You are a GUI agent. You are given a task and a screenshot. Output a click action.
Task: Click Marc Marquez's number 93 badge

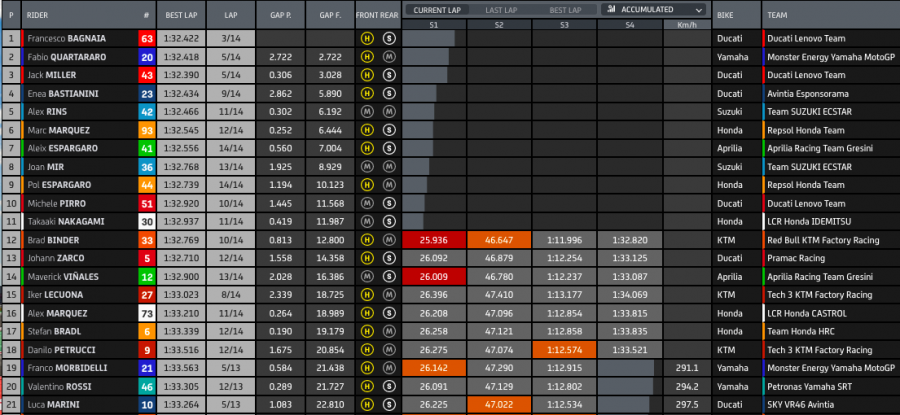click(x=146, y=130)
